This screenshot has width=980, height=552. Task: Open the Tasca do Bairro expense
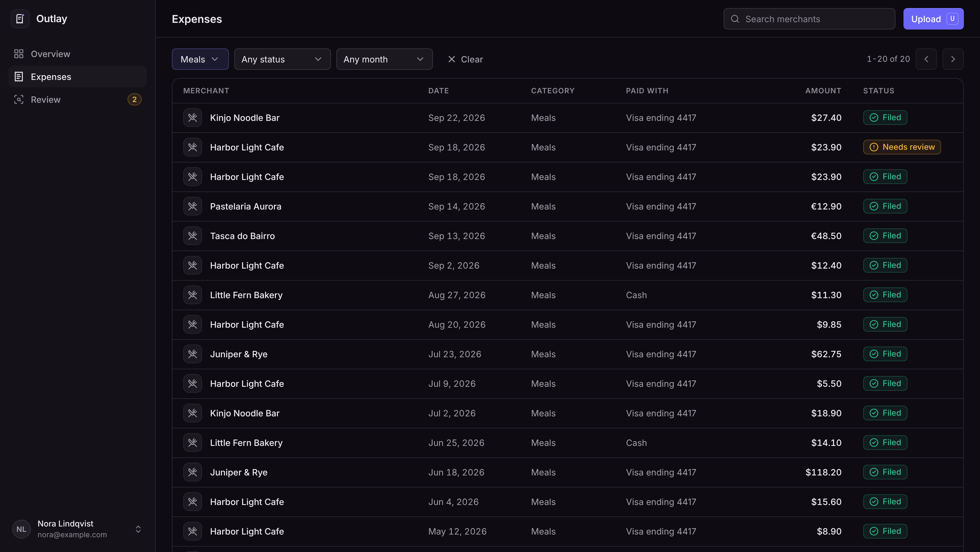(x=568, y=236)
